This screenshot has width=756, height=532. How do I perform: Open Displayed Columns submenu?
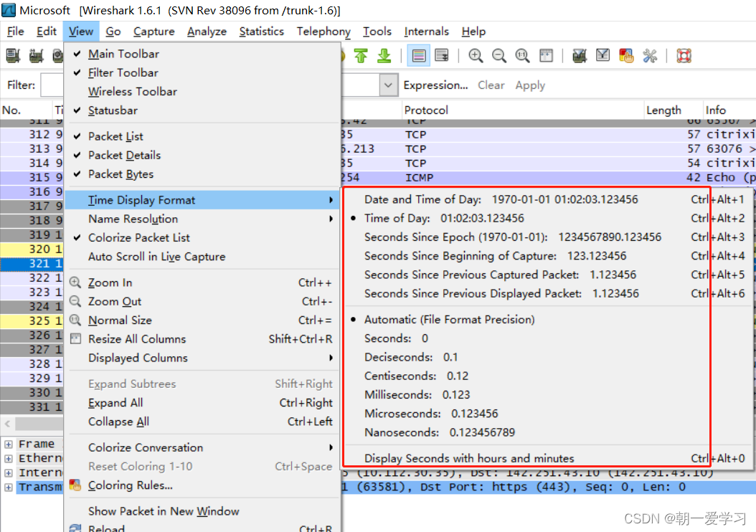[x=204, y=358]
